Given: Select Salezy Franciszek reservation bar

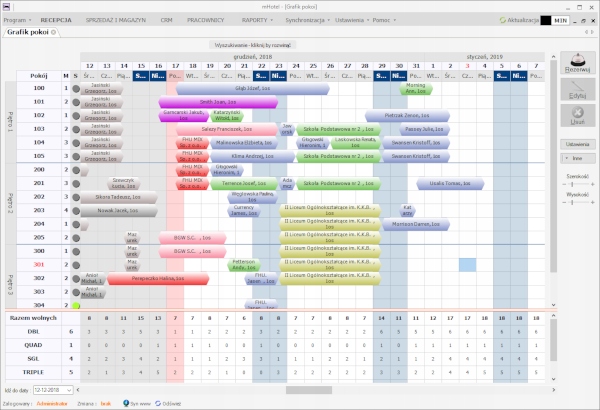Looking at the screenshot, I should point(227,129).
